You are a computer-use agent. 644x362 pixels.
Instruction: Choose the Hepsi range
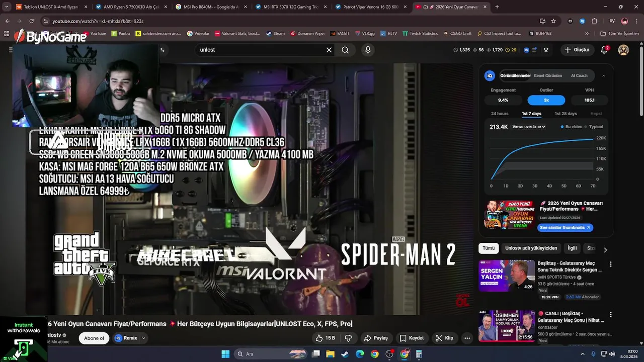pyautogui.click(x=596, y=114)
